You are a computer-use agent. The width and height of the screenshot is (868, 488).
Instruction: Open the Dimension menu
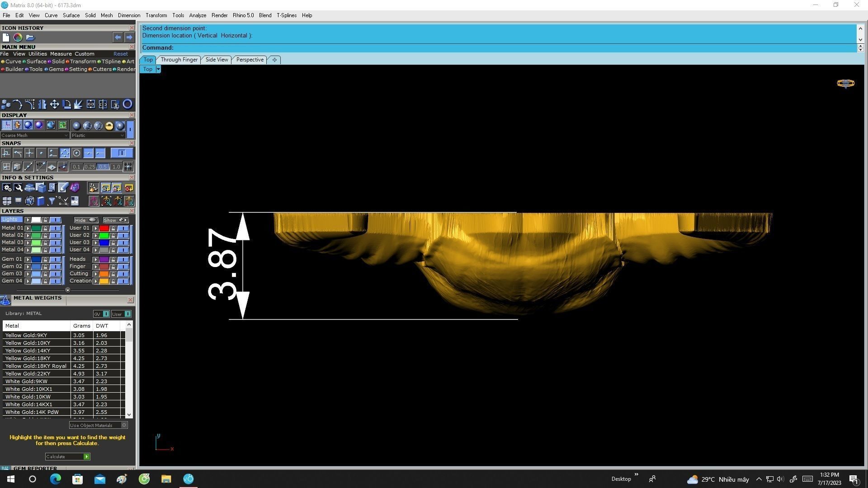129,15
